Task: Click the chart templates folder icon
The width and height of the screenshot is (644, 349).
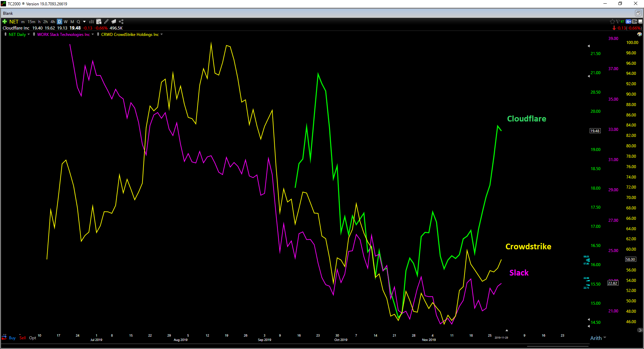Action: tap(114, 21)
